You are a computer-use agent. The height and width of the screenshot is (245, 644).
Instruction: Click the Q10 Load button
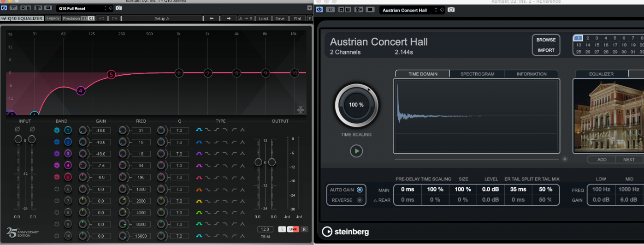coord(263,18)
